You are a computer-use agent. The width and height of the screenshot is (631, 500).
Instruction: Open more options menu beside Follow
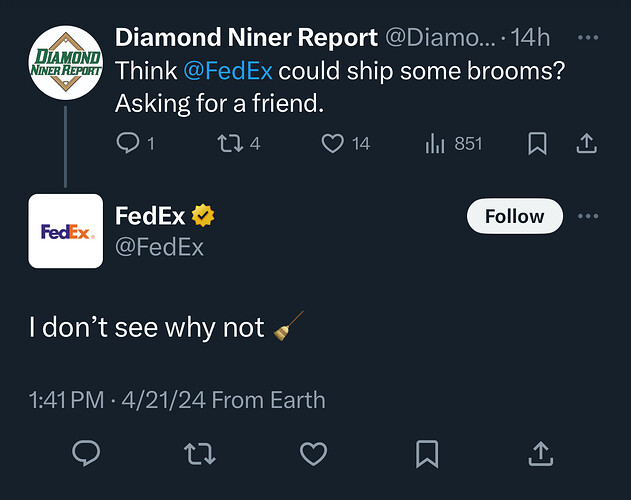pyautogui.click(x=588, y=216)
